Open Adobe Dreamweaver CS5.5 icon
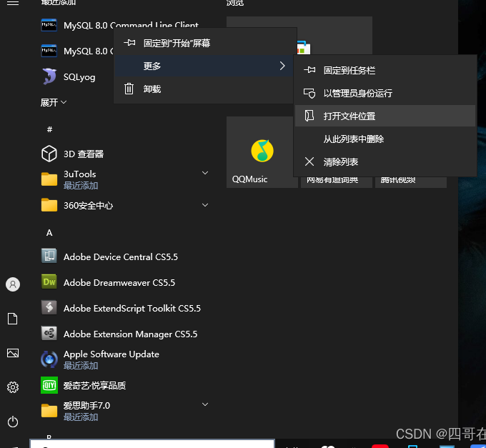The image size is (486, 448). (49, 282)
